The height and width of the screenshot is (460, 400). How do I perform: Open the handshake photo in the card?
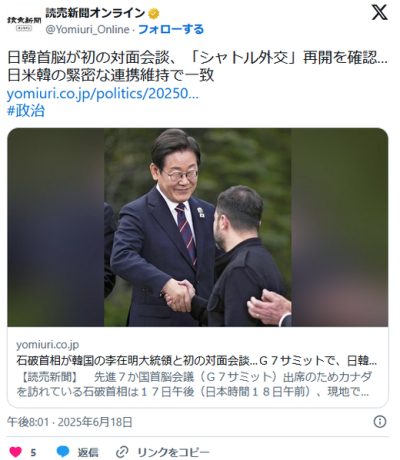coord(198,227)
